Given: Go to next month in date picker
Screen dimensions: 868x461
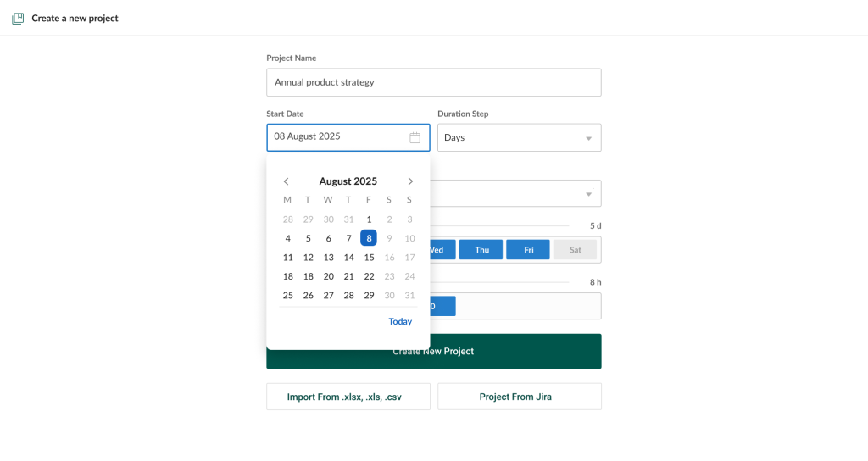Looking at the screenshot, I should coord(410,181).
